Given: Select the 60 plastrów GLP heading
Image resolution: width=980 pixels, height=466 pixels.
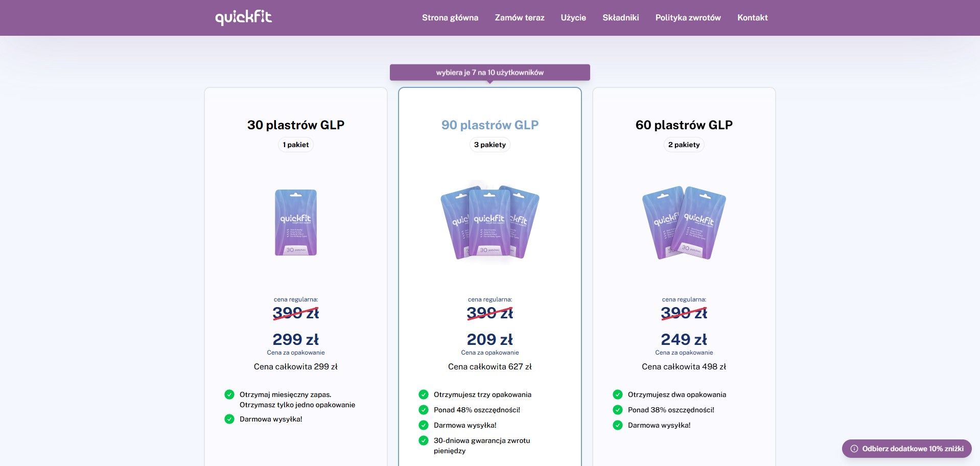Looking at the screenshot, I should click(684, 125).
